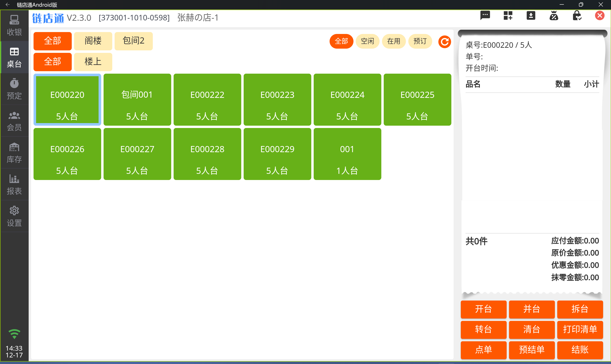Viewport: 611px width, 364px height.
Task: Refresh the table list with orange icon
Action: click(445, 42)
